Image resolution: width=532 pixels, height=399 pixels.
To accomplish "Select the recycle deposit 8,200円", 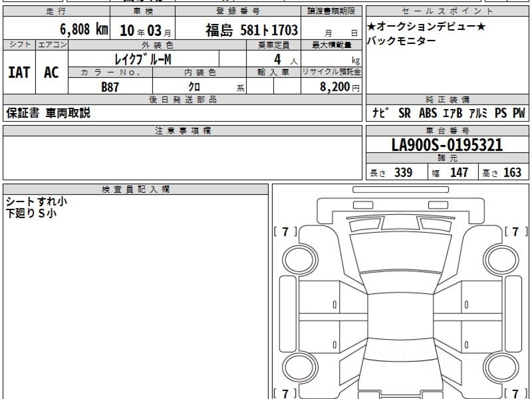I will [x=340, y=87].
